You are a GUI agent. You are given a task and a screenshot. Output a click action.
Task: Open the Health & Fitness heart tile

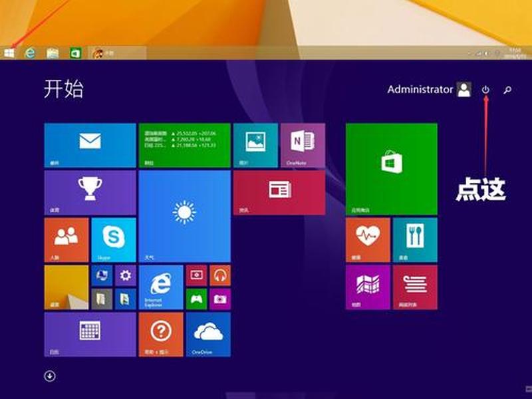click(x=368, y=240)
